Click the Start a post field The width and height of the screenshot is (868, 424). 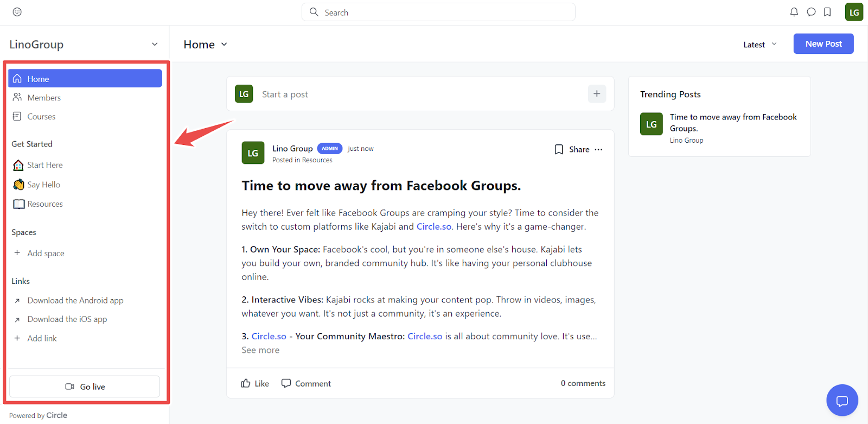(420, 94)
